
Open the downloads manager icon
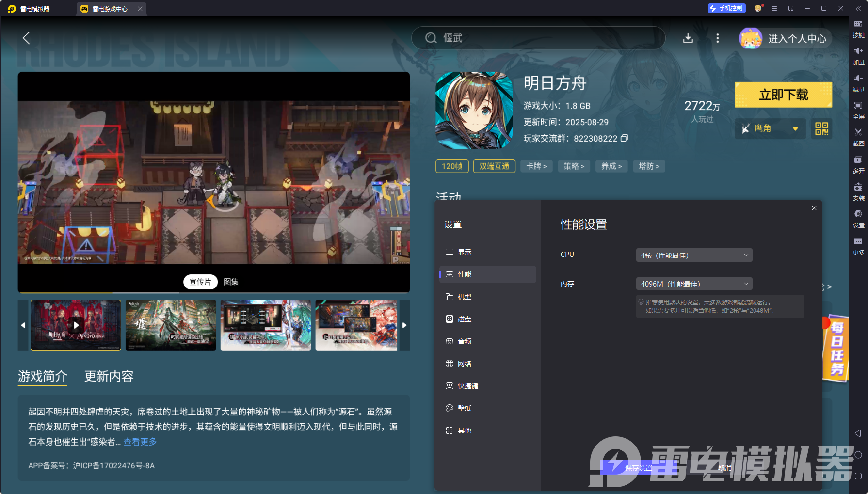(x=688, y=38)
